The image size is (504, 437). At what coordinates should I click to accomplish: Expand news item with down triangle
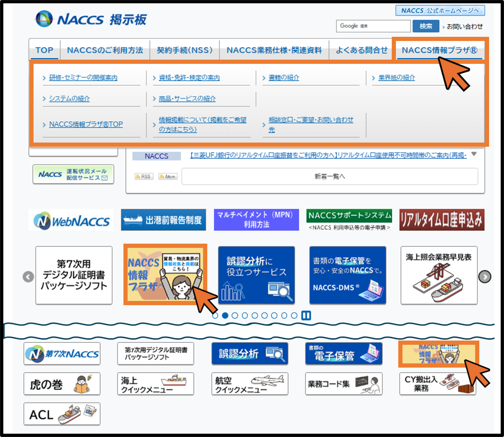[x=474, y=154]
